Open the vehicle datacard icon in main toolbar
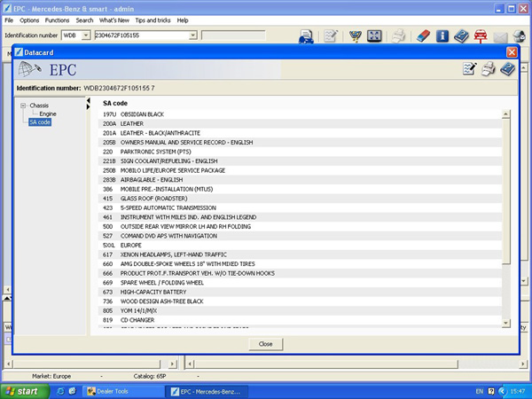Screen dimensions: 532x399 coord(306,36)
